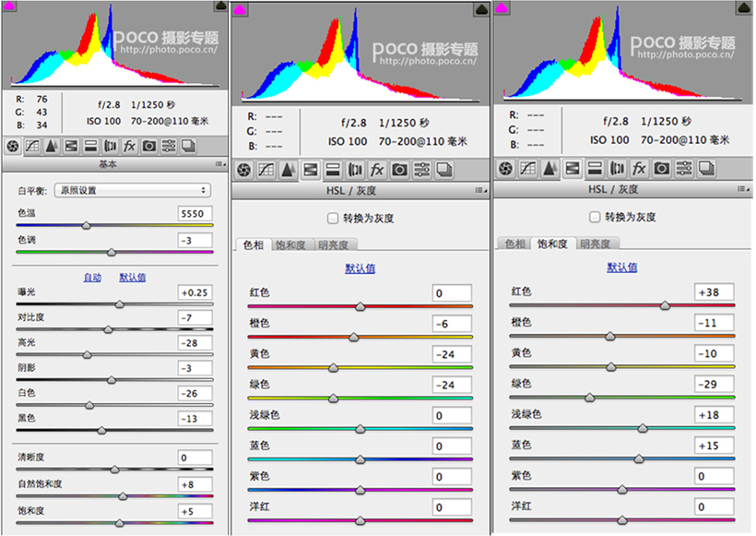Open Snapshots icon in middle panel
This screenshot has height=536, width=756.
point(444,170)
